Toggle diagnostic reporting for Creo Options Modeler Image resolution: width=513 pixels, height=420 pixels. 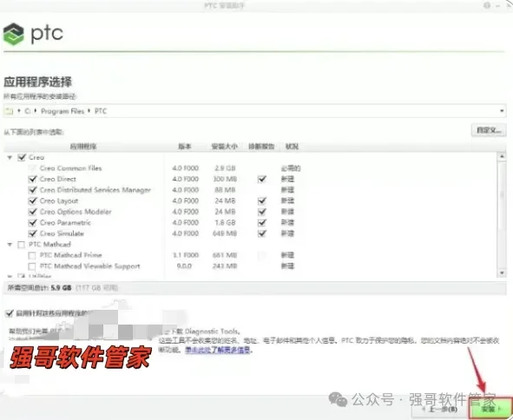pos(262,212)
